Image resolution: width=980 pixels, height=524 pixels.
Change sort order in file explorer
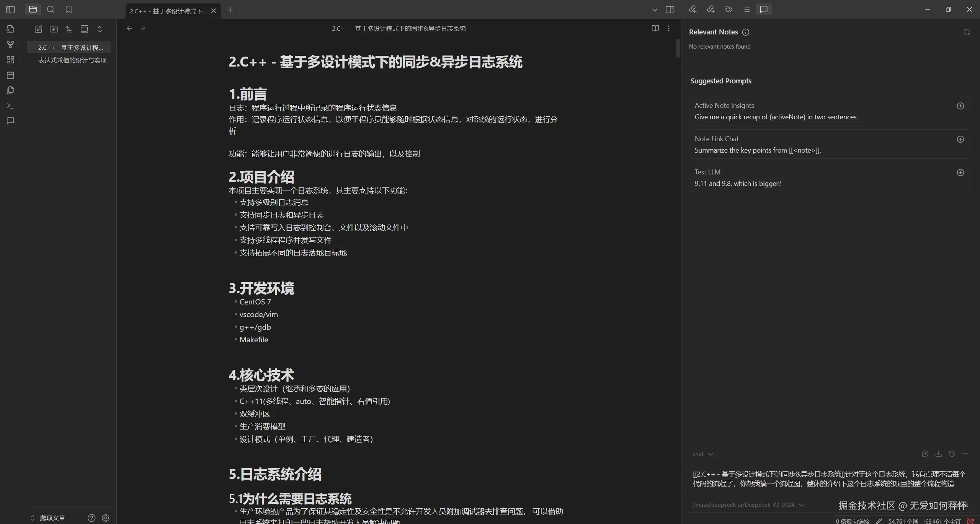click(x=69, y=29)
